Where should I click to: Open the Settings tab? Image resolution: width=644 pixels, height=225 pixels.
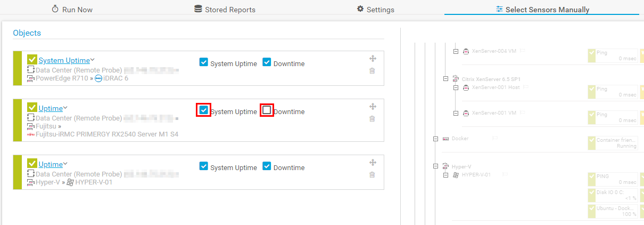tap(375, 10)
